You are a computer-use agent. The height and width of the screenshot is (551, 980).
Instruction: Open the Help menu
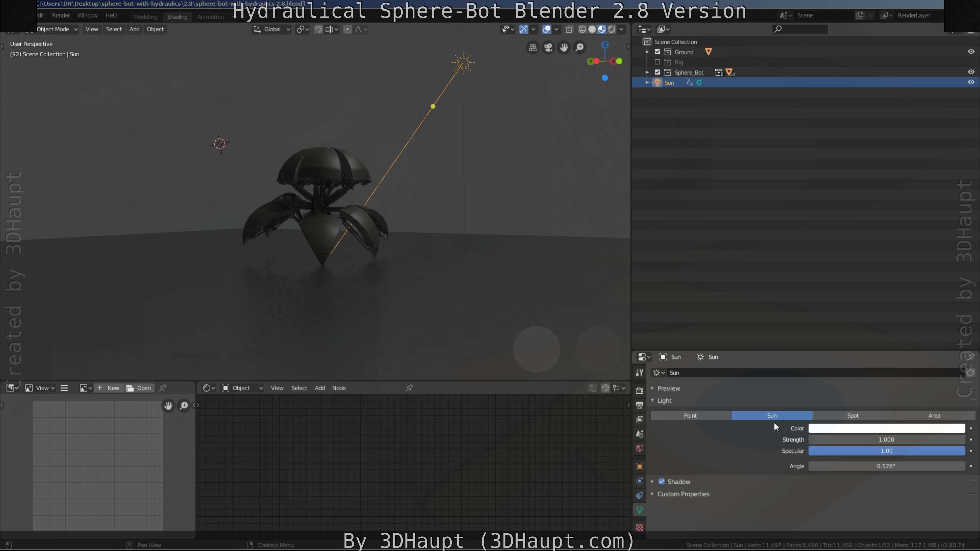(x=112, y=16)
